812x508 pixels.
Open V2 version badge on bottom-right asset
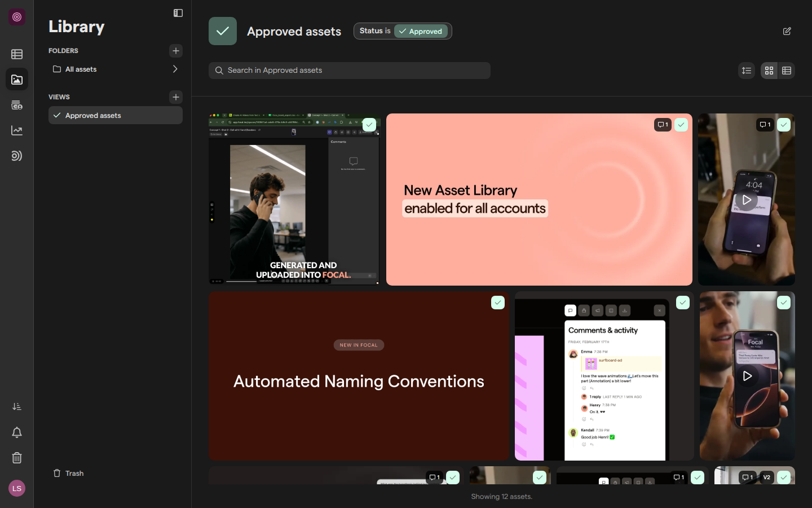click(x=767, y=478)
